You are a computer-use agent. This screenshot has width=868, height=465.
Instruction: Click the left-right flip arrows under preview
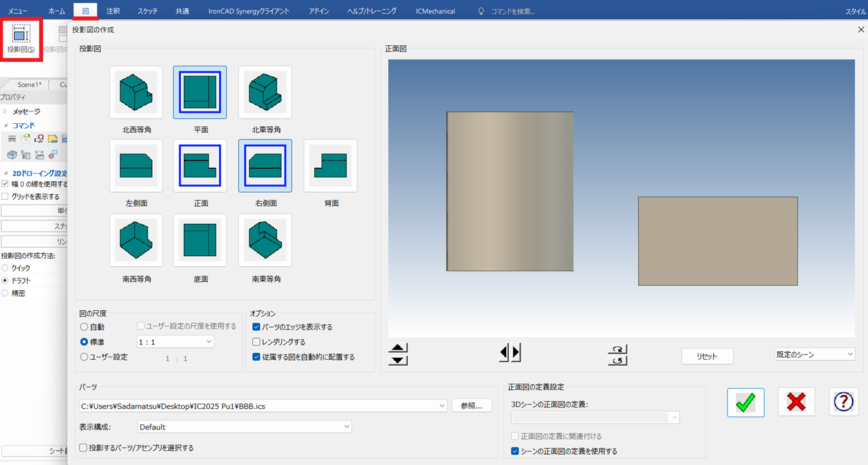coord(509,353)
